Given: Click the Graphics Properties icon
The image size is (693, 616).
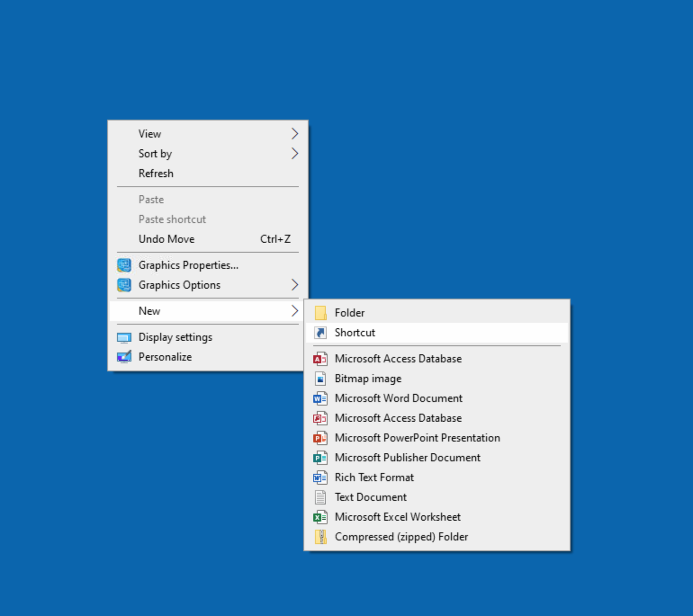Looking at the screenshot, I should tap(124, 265).
